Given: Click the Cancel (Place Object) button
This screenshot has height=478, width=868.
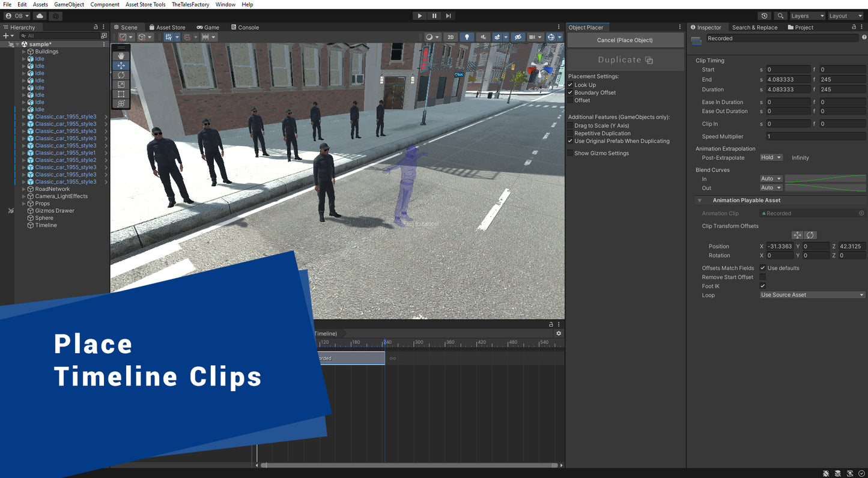Looking at the screenshot, I should tap(625, 40).
